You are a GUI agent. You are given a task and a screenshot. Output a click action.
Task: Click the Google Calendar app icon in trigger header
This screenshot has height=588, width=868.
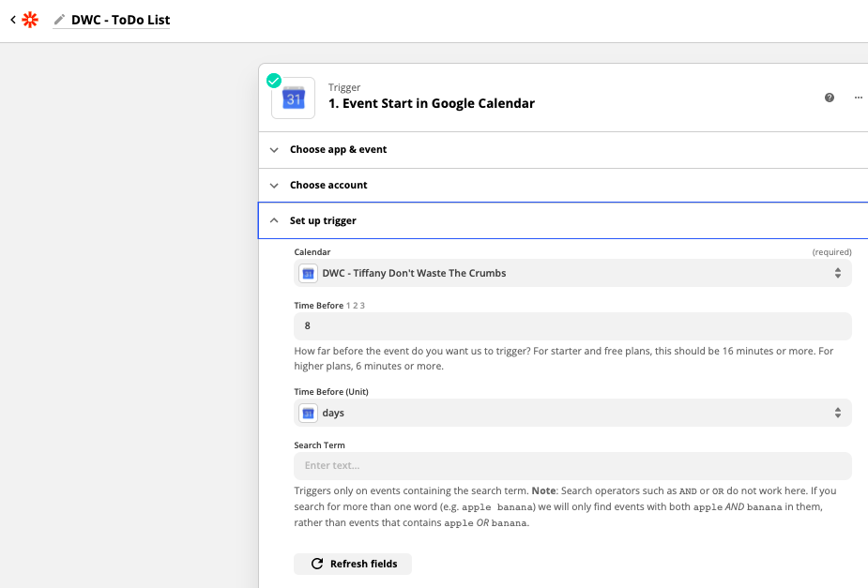[x=294, y=98]
